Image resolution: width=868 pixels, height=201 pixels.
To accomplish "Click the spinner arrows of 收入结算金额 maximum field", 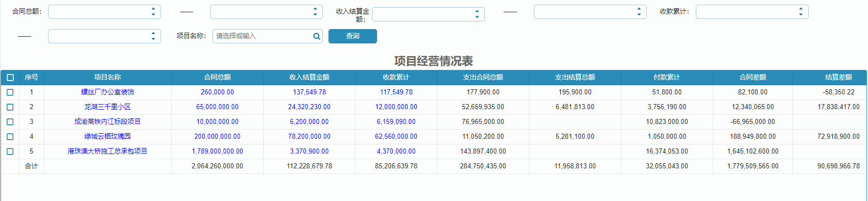I will (639, 12).
